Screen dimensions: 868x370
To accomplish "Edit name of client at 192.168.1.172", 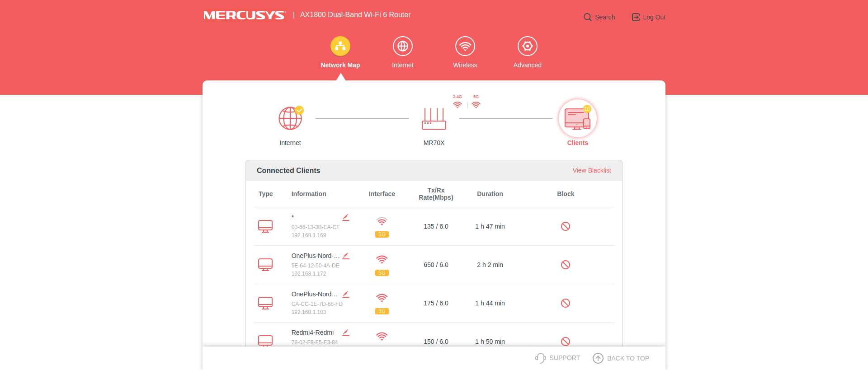I will 346,256.
